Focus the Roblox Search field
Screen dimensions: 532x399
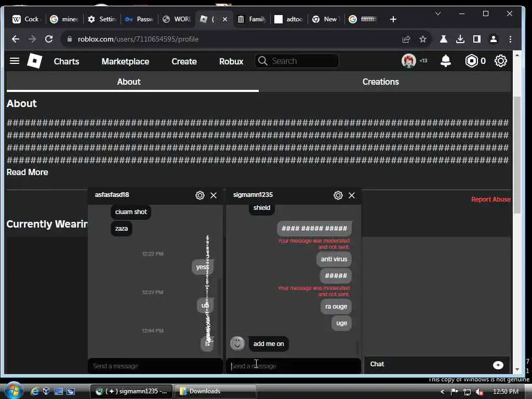pyautogui.click(x=297, y=61)
